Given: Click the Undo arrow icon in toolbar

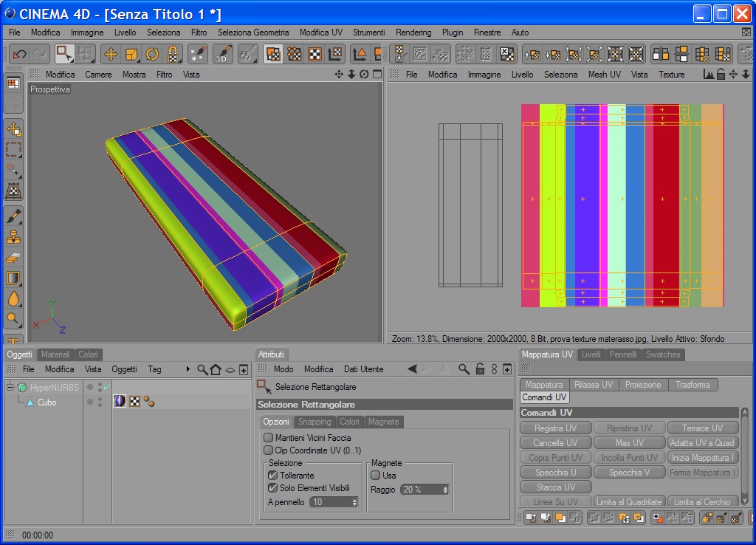Looking at the screenshot, I should click(19, 54).
